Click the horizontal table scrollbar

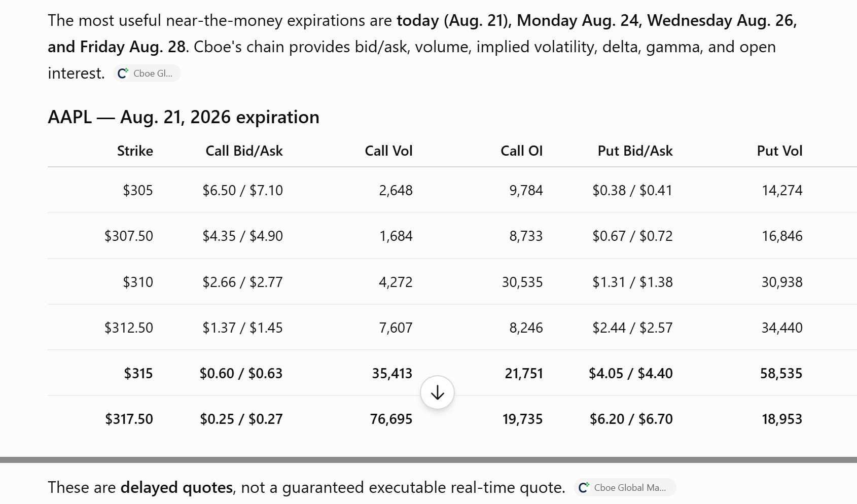pos(428,460)
